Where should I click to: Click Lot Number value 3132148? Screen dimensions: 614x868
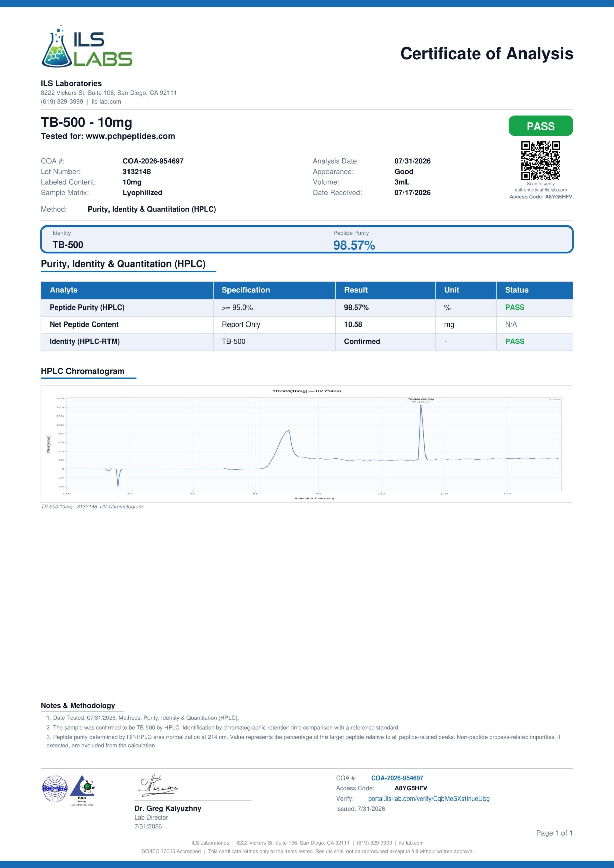pyautogui.click(x=137, y=172)
